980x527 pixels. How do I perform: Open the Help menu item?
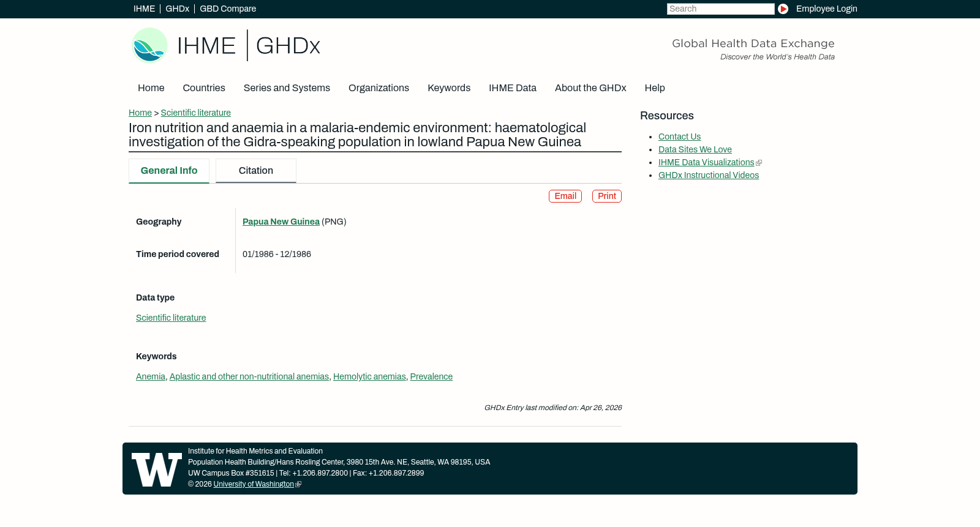tap(655, 88)
